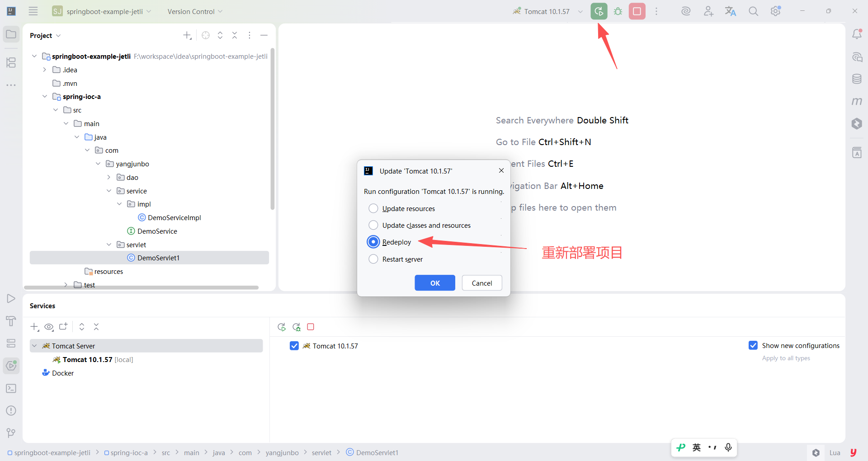This screenshot has height=461, width=868.
Task: Click the Project panel horizontal scrollbar
Action: pos(141,287)
